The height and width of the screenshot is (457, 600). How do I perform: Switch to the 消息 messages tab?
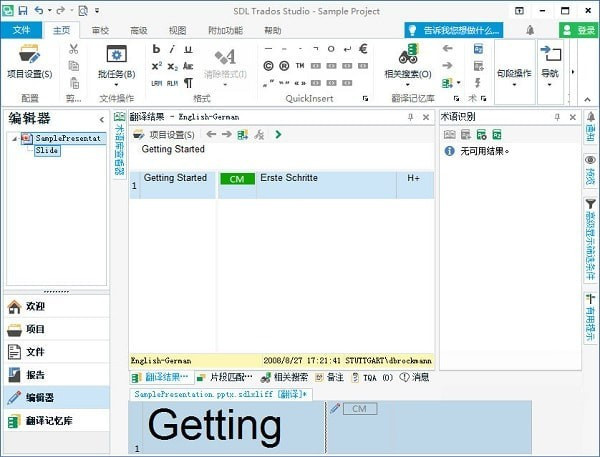click(414, 377)
